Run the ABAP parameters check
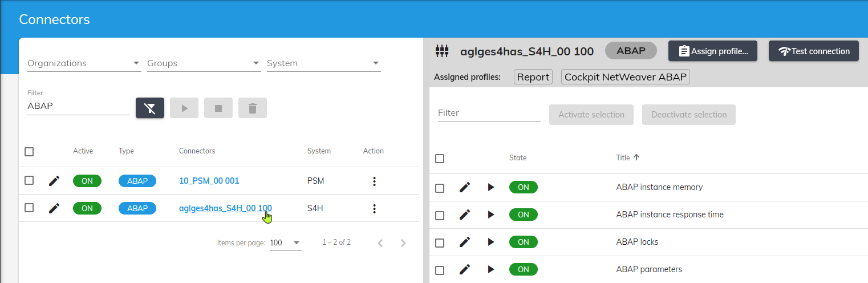868x283 pixels. 491,269
